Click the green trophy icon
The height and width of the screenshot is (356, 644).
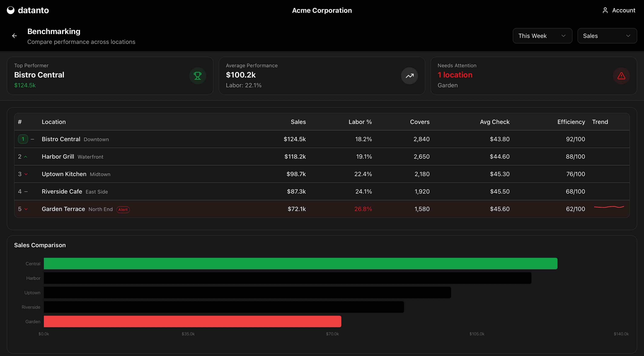197,76
